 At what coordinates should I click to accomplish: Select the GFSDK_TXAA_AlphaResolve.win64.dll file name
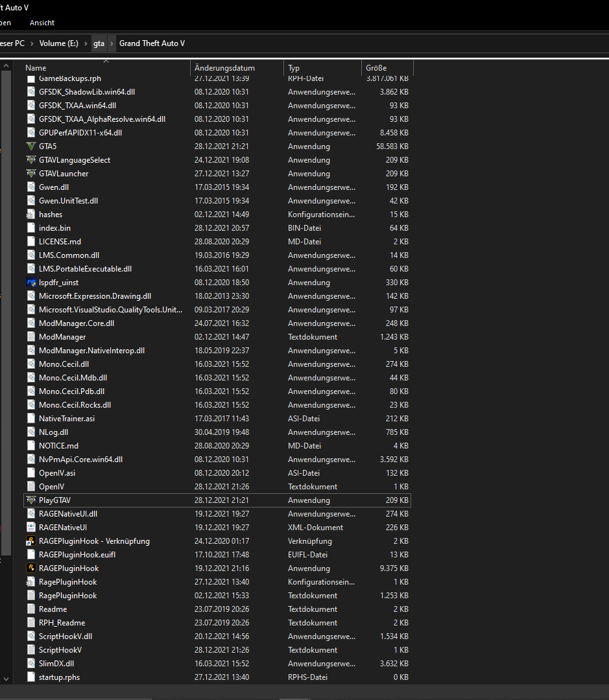point(102,119)
